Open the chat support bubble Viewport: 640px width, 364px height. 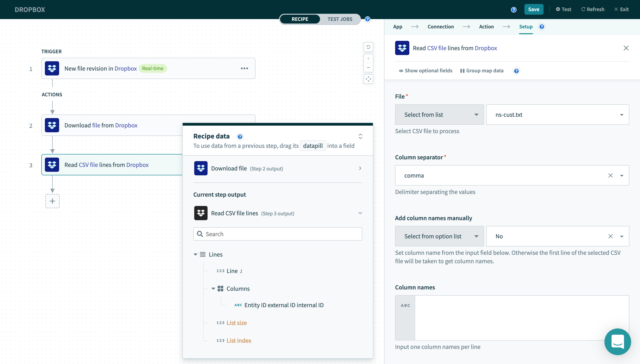[x=617, y=342]
